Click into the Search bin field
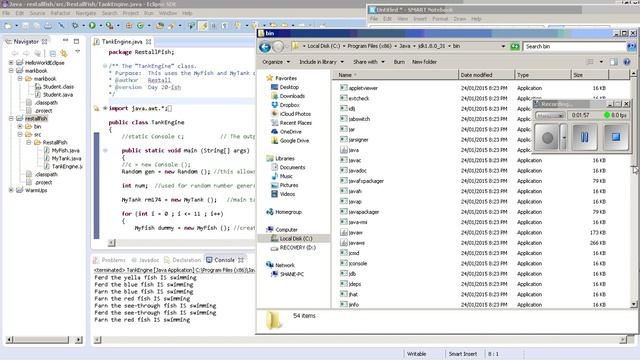 (575, 47)
